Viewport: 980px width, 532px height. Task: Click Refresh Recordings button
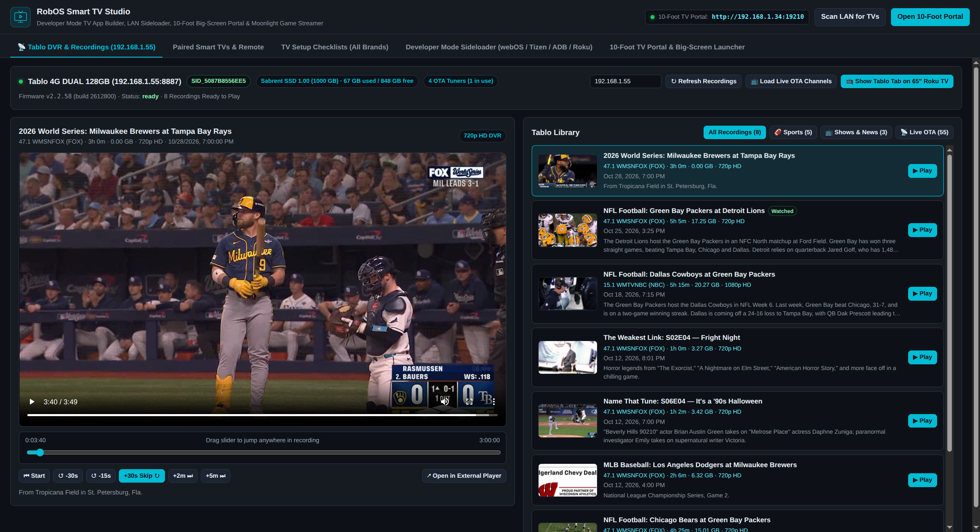704,81
